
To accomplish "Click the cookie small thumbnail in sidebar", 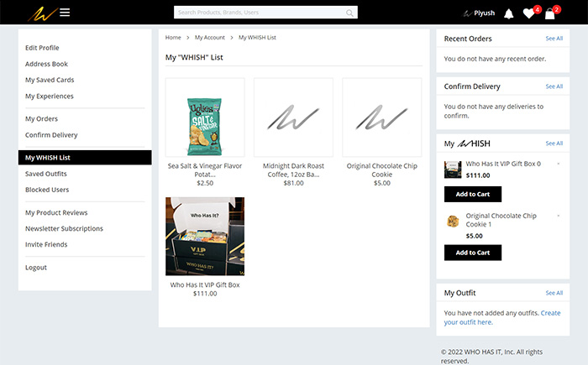I will pyautogui.click(x=453, y=222).
